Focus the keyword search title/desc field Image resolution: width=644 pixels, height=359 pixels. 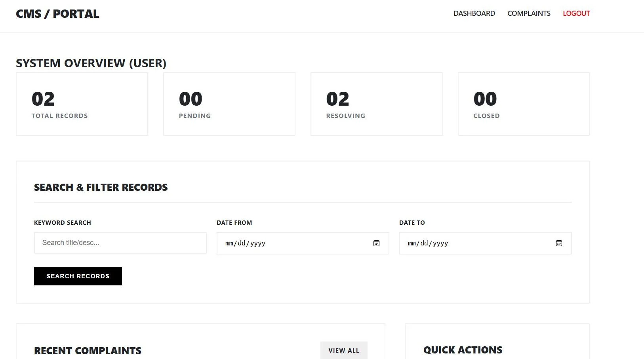pyautogui.click(x=120, y=243)
